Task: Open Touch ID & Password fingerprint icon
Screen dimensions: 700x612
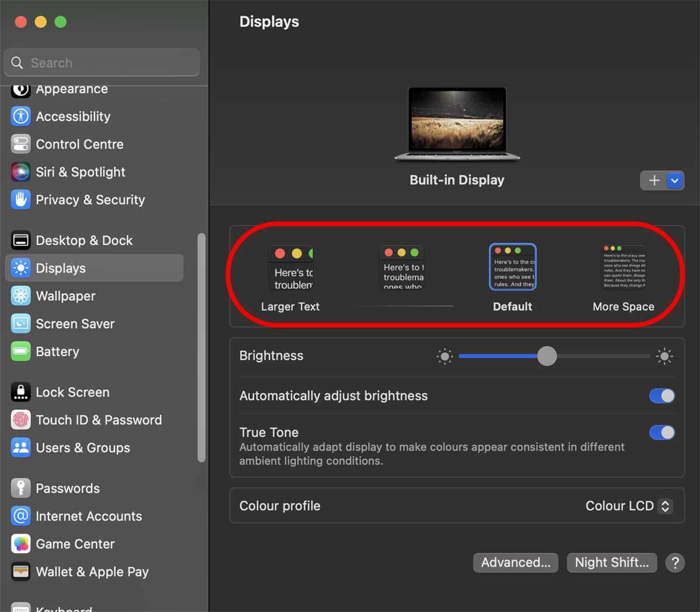Action: tap(21, 420)
